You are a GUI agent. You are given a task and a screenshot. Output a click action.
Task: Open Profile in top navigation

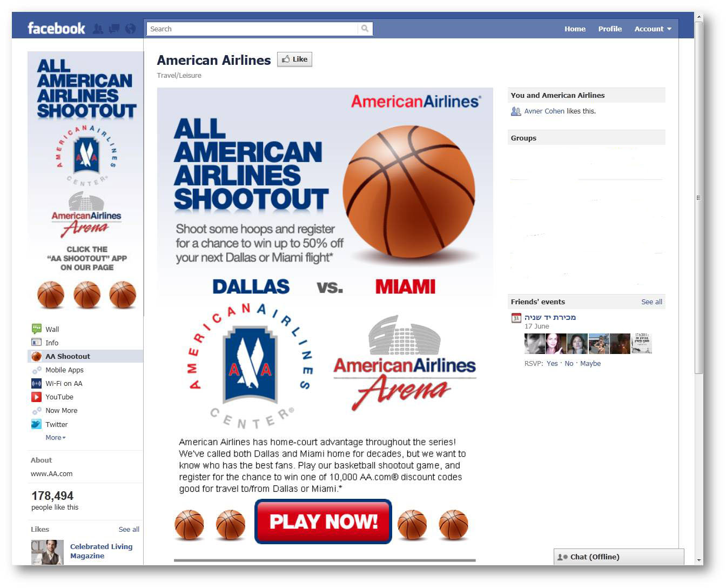pyautogui.click(x=610, y=29)
